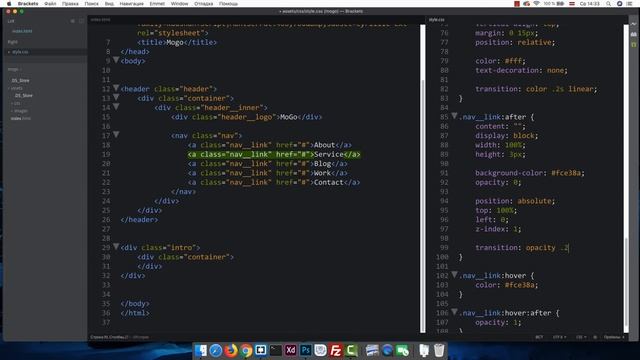Open the Файл menu
Image resolution: width=640 pixels, height=360 pixels.
(50, 4)
